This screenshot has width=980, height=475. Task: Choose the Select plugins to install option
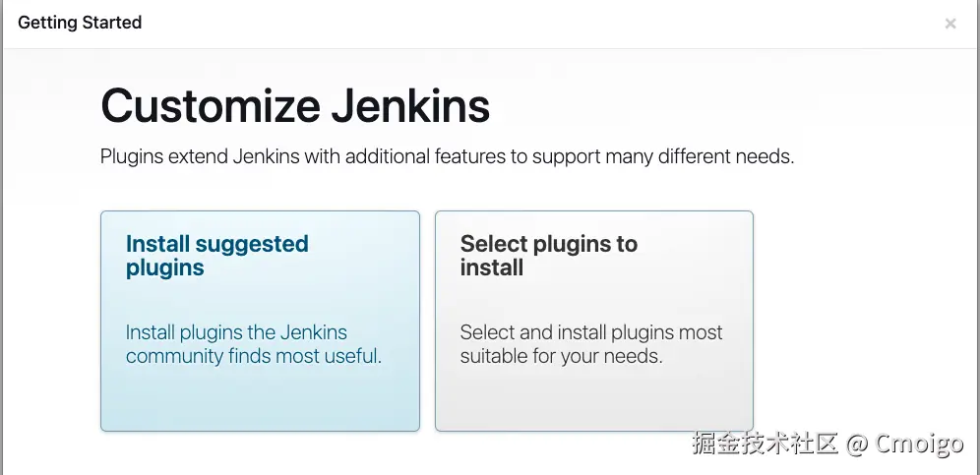593,321
